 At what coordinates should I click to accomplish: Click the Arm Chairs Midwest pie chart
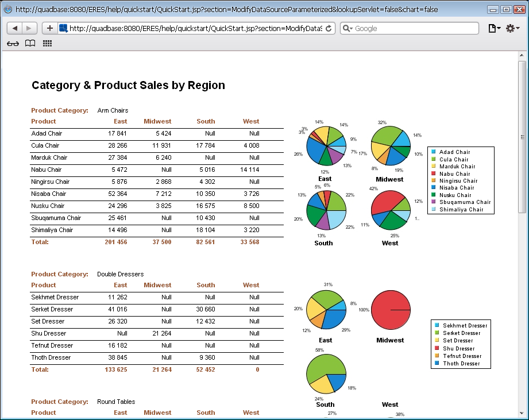tap(391, 146)
